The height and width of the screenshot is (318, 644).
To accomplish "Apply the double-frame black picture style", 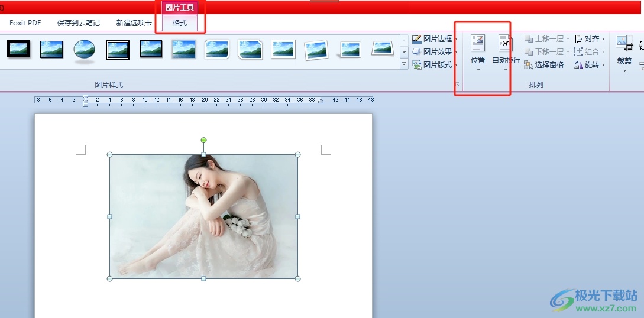I will (x=118, y=50).
